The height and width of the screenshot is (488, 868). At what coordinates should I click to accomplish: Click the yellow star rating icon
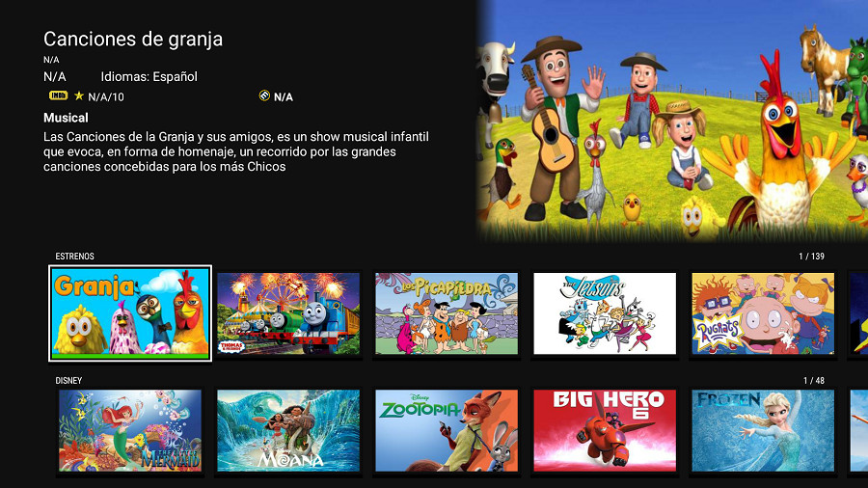tap(79, 95)
